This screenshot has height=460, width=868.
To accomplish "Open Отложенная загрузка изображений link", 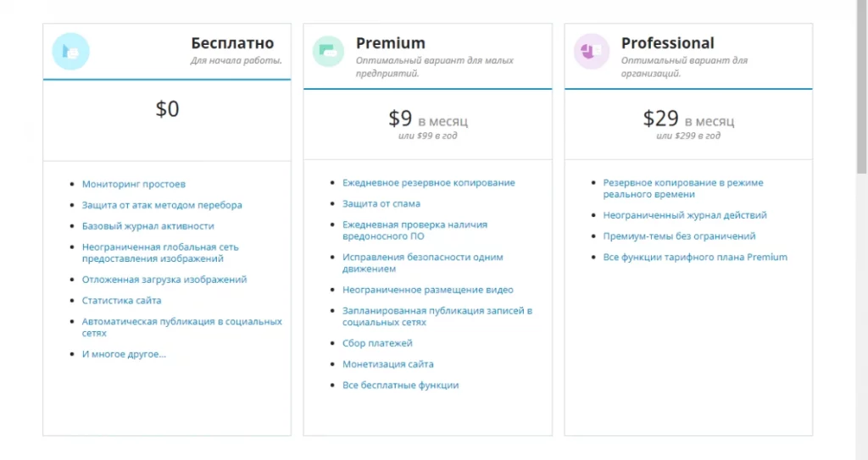I will point(164,280).
